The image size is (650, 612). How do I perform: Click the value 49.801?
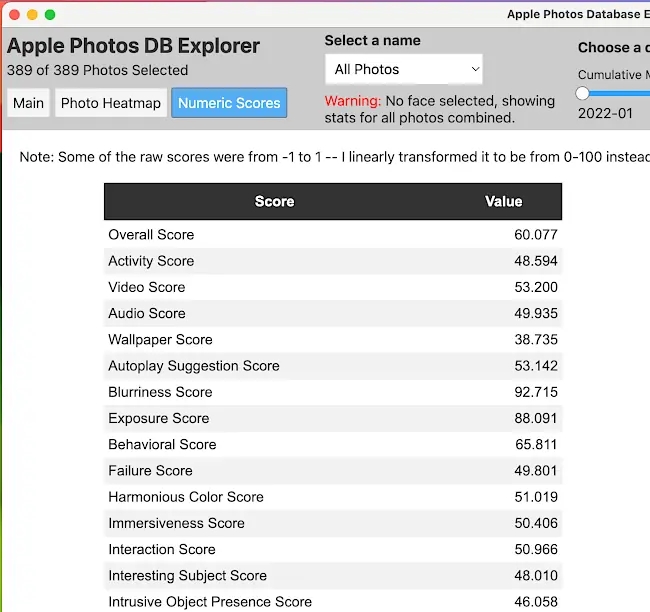(536, 471)
